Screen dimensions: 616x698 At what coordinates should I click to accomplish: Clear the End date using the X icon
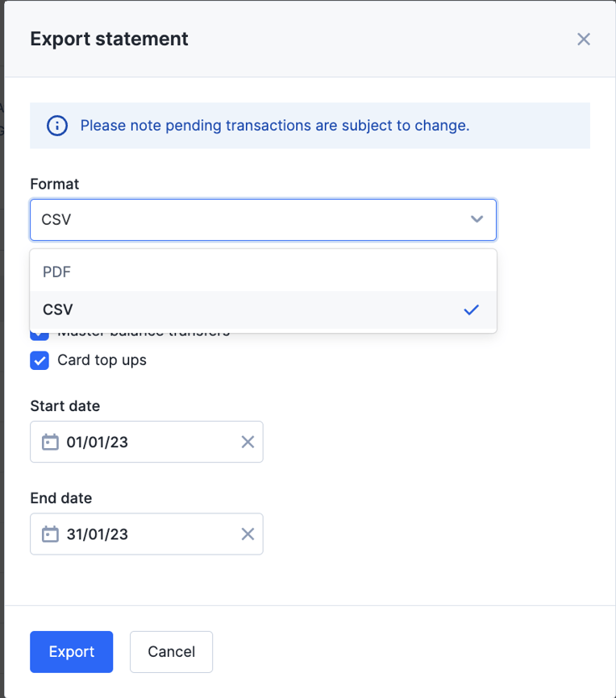[x=248, y=534]
